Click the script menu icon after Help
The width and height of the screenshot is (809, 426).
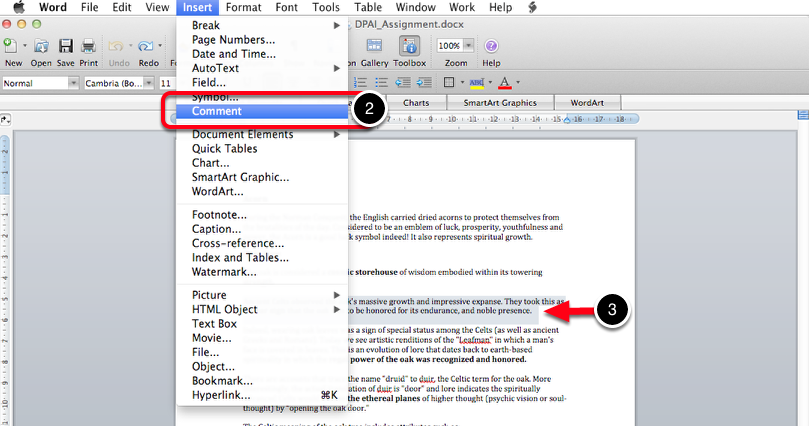(533, 7)
